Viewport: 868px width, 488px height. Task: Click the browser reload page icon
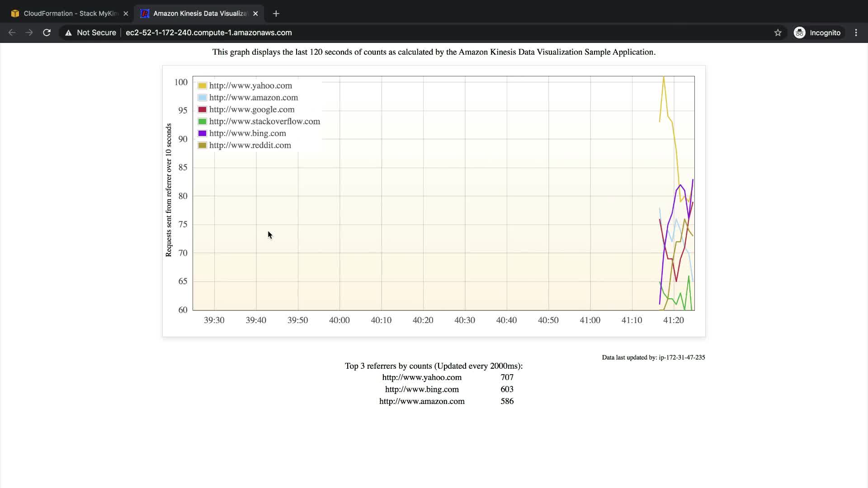point(47,33)
